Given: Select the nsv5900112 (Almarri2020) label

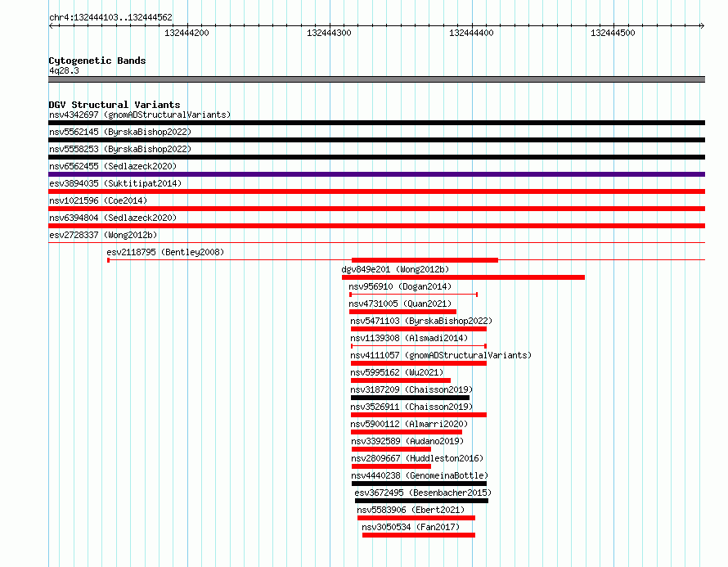Looking at the screenshot, I should coord(409,424).
